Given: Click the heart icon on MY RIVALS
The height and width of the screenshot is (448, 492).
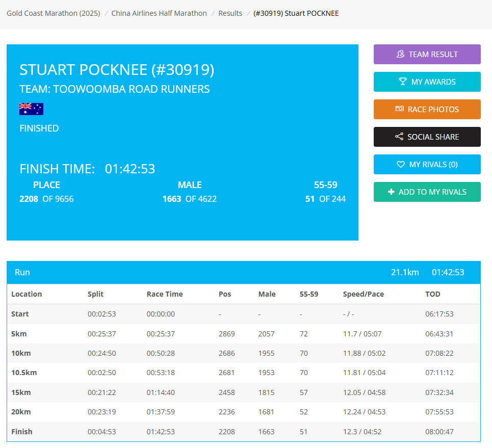Looking at the screenshot, I should click(401, 164).
